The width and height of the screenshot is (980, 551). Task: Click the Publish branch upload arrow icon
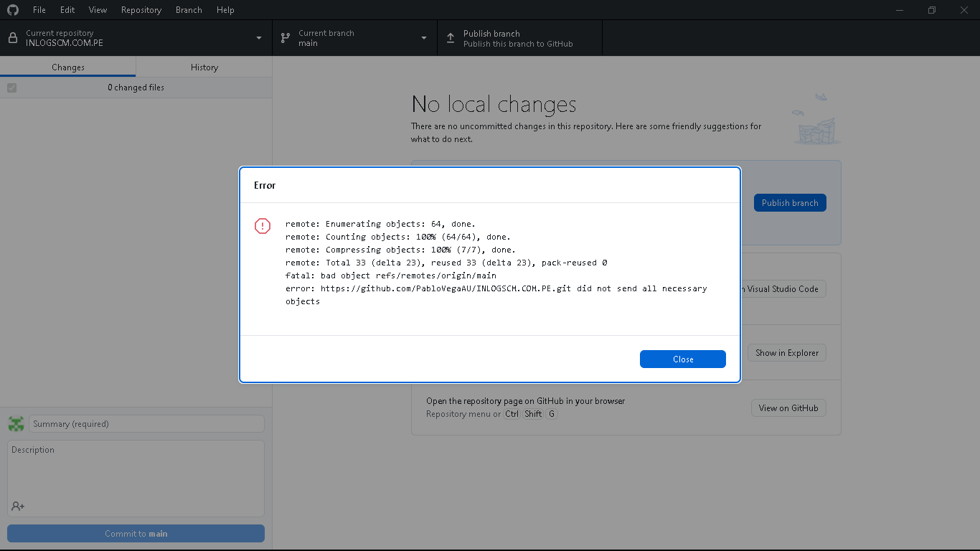pos(451,38)
